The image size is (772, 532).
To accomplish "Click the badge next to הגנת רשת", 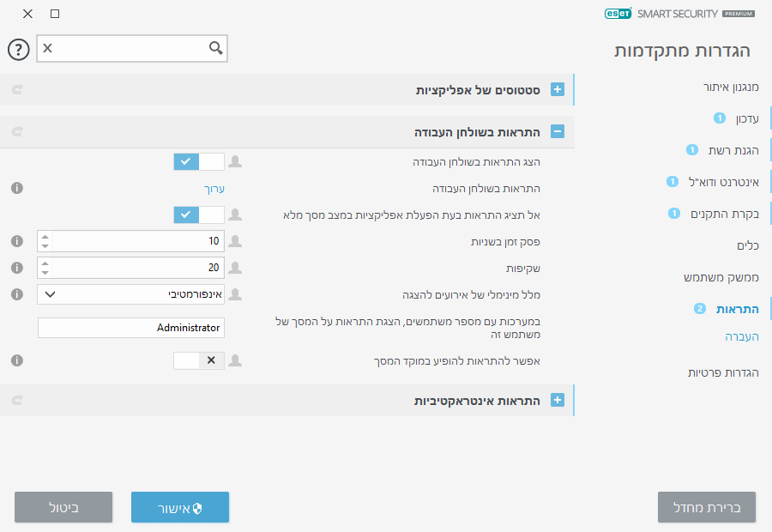I will (x=692, y=150).
